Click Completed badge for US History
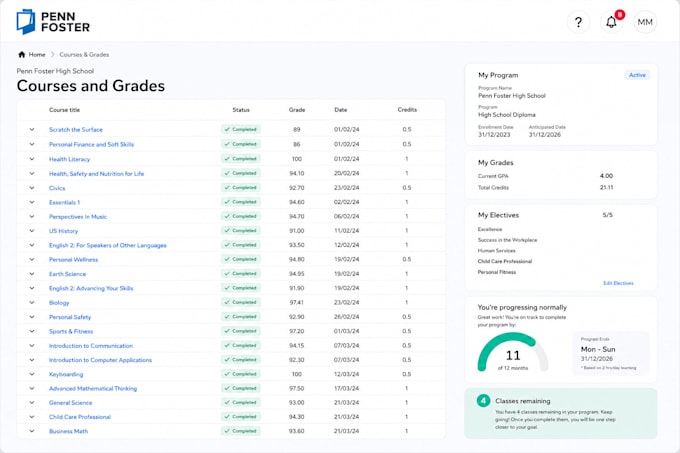The width and height of the screenshot is (680, 453). 241,231
